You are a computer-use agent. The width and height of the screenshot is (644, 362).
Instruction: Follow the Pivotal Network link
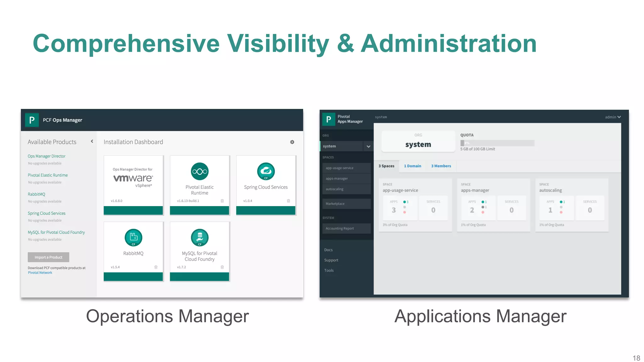pos(40,272)
